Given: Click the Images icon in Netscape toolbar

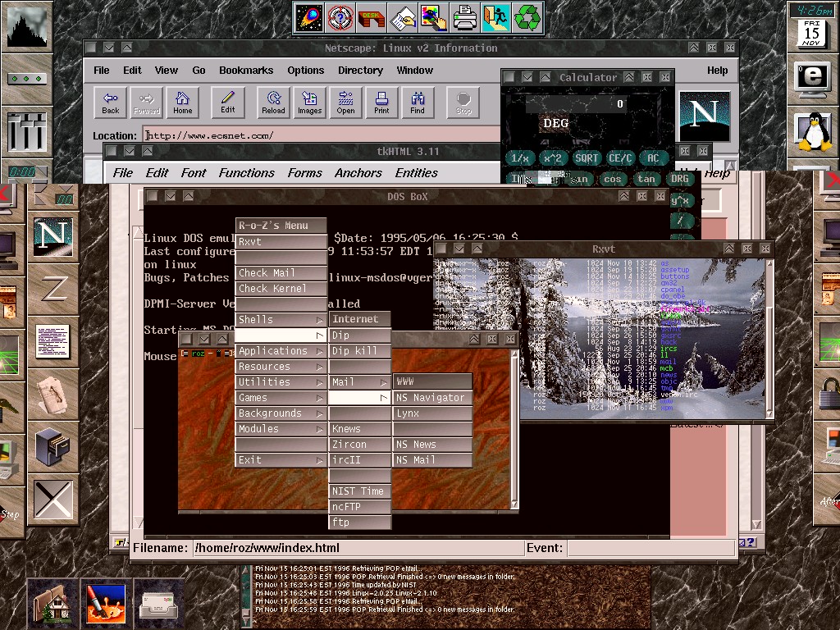Looking at the screenshot, I should click(309, 103).
